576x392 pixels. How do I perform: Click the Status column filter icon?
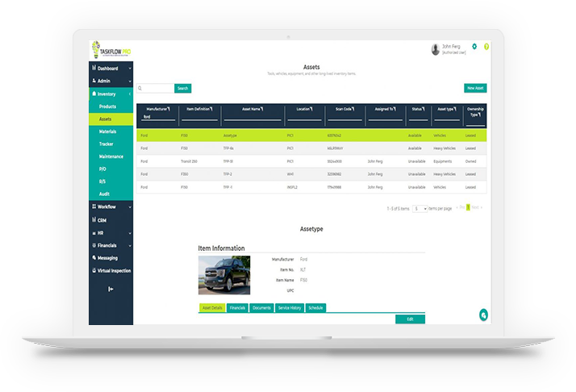click(426, 109)
